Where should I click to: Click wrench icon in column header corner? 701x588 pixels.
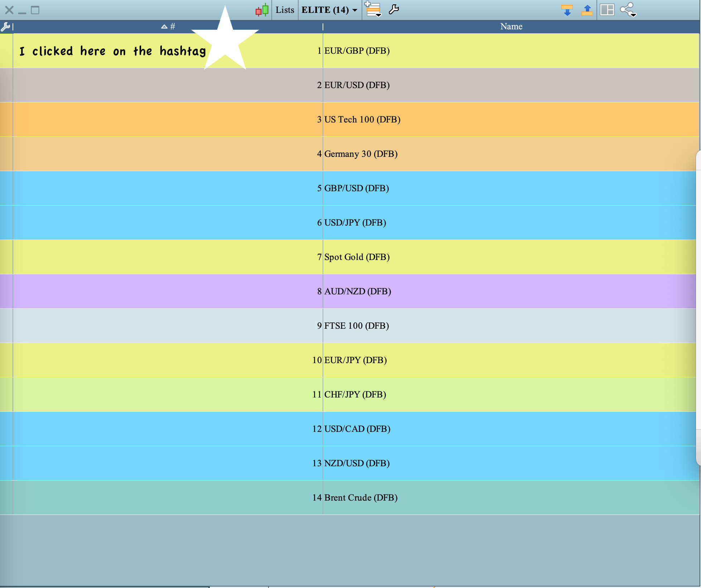[x=5, y=26]
